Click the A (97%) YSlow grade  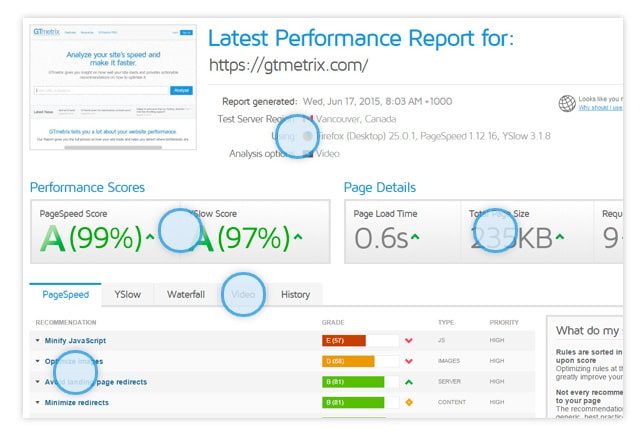point(242,238)
